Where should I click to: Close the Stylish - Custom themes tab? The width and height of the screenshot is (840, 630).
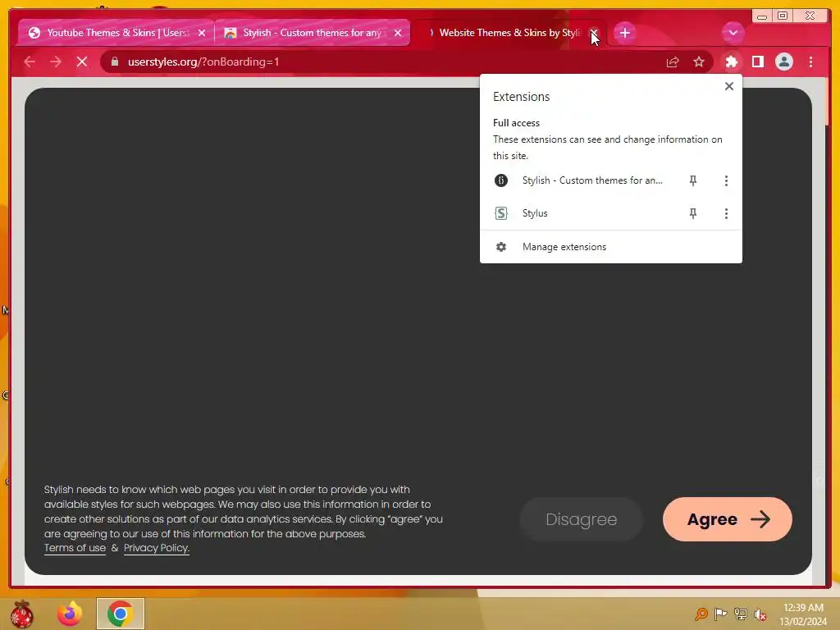coord(398,33)
